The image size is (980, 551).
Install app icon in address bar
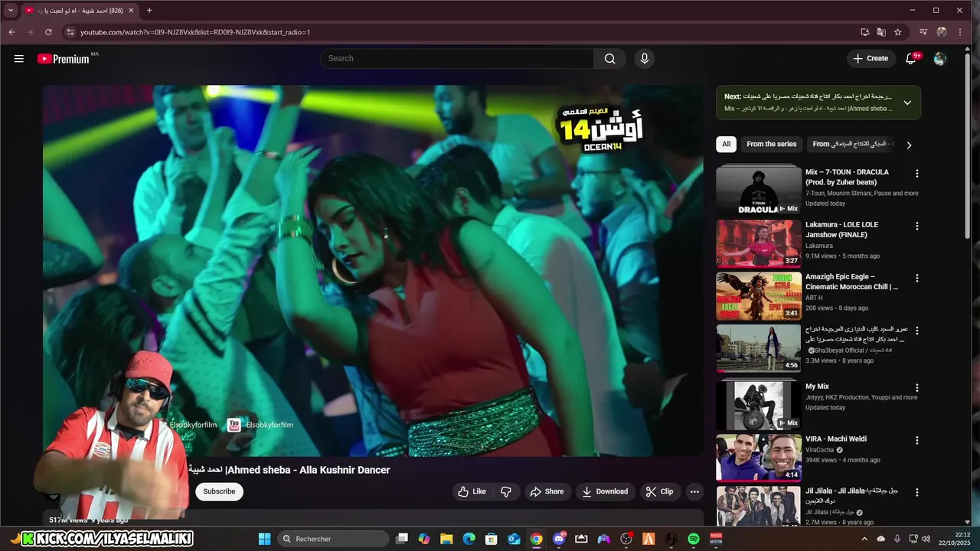pyautogui.click(x=864, y=32)
